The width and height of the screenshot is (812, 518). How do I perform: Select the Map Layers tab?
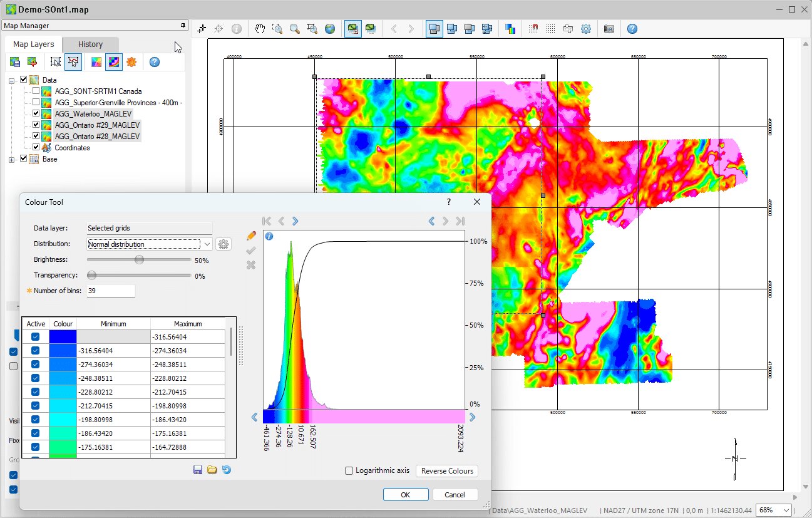coord(34,44)
